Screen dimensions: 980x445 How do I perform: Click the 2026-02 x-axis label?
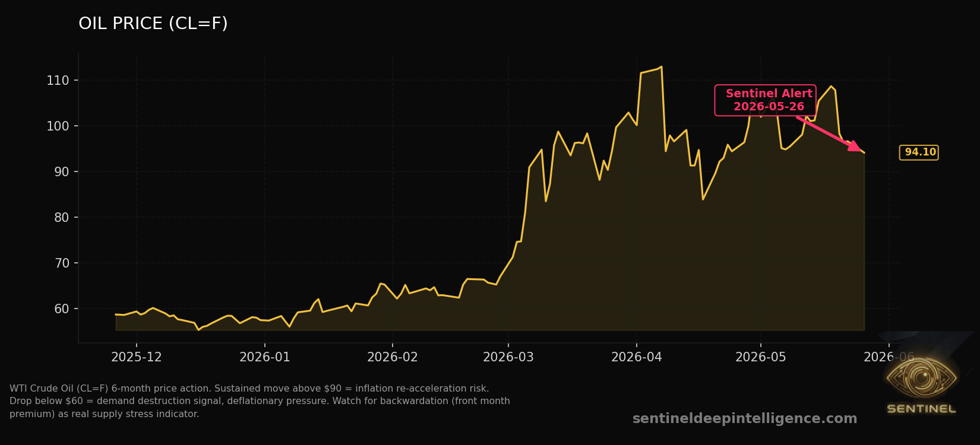(x=393, y=357)
